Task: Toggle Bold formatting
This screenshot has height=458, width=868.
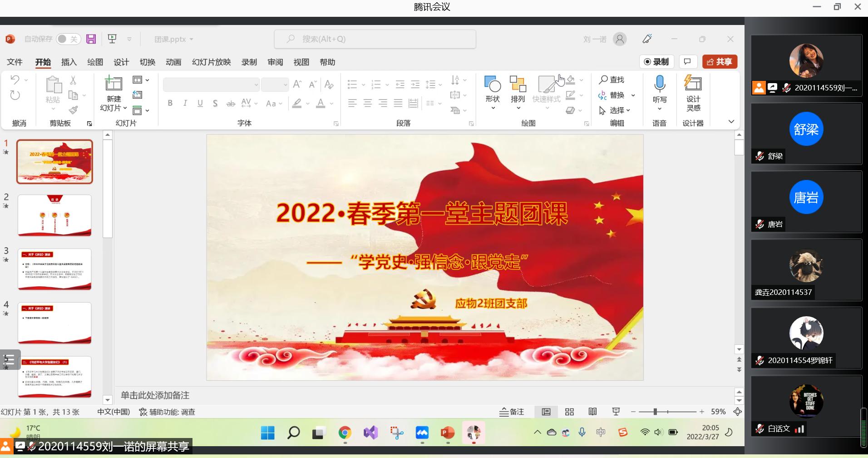Action: tap(170, 103)
